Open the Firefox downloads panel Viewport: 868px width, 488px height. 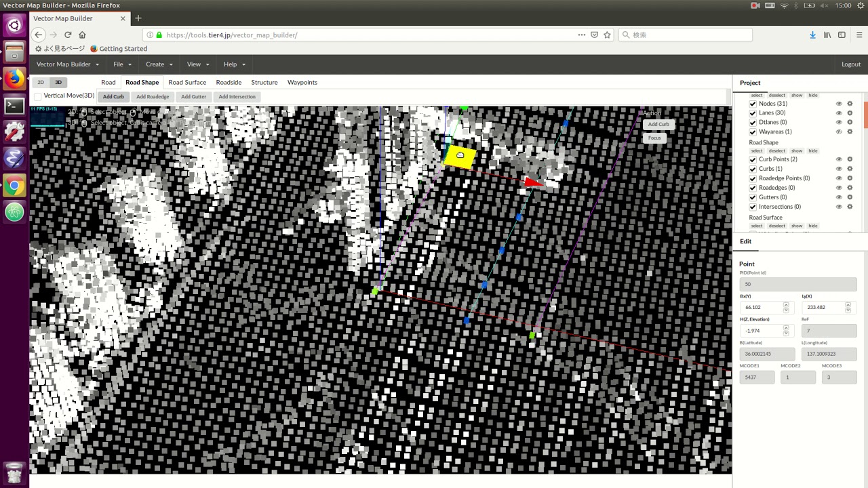(812, 35)
